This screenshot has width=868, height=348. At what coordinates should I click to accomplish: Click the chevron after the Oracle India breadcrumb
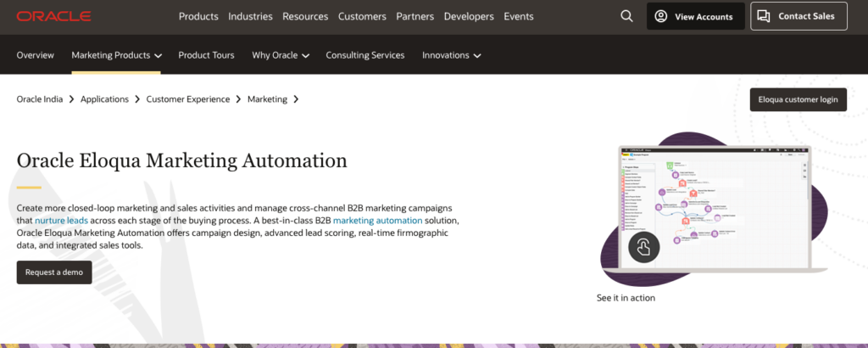pyautogui.click(x=72, y=99)
